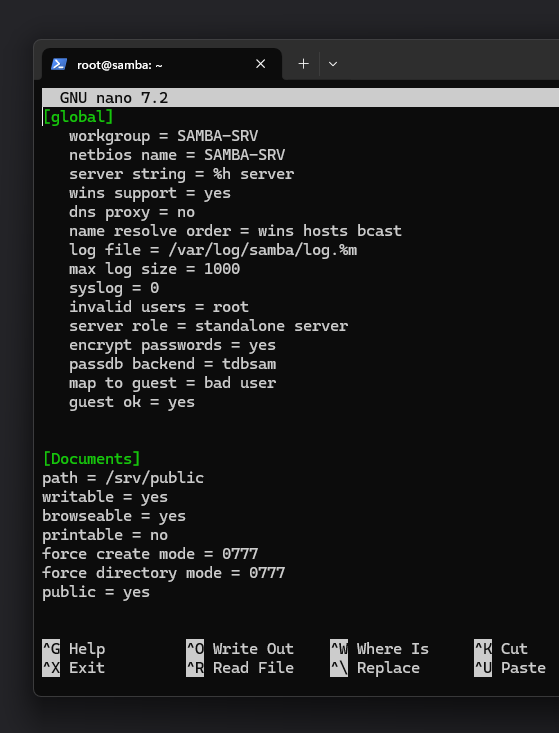
Task: Click the ^X Exit shortcut
Action: [74, 668]
